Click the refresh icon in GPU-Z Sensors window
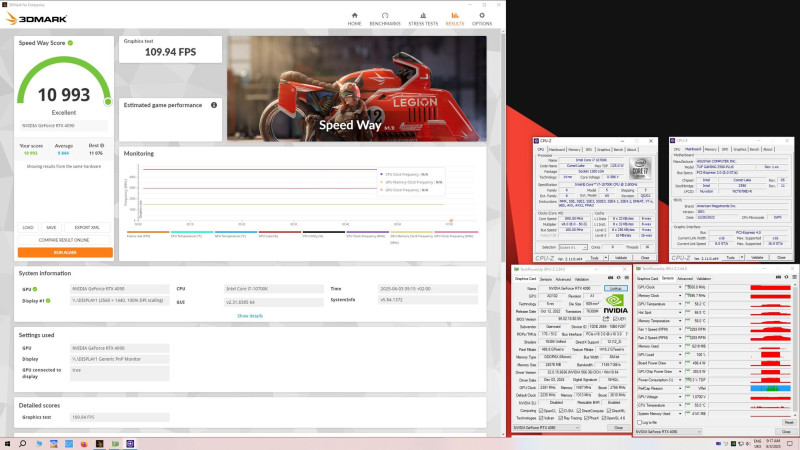This screenshot has height=450, width=800. click(x=786, y=277)
